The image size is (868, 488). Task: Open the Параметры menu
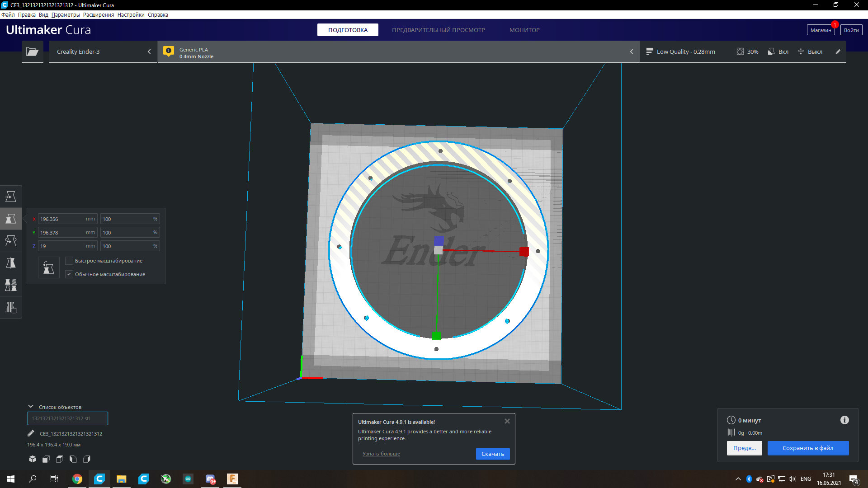66,15
